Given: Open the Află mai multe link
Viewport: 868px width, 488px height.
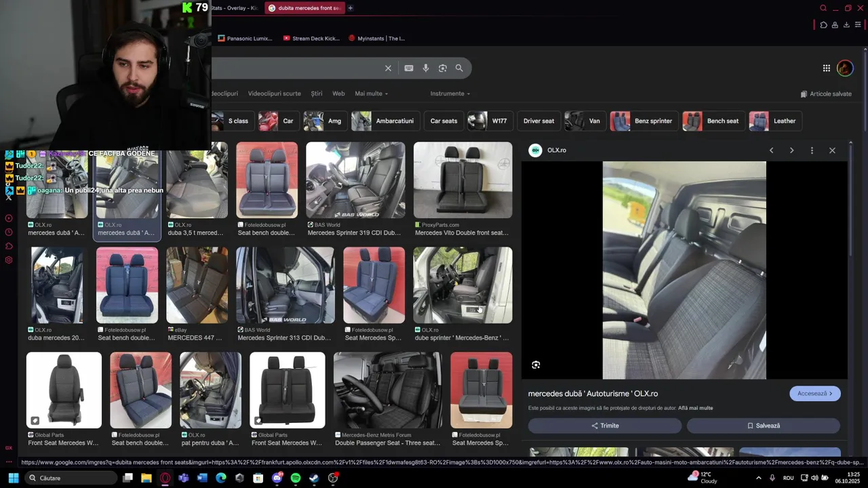Looking at the screenshot, I should point(695,408).
